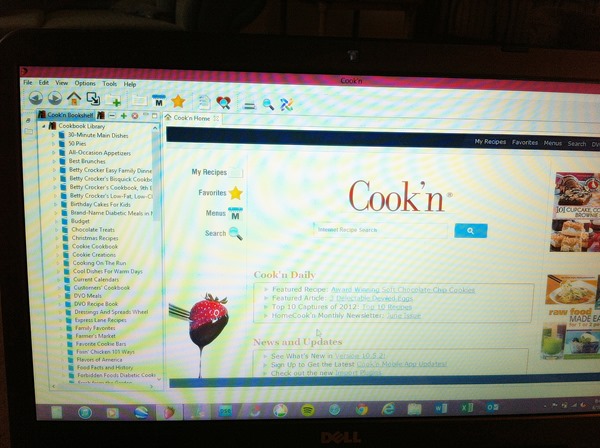Expand the Christmas Recipes cookbook
600x448 pixels.
(57, 238)
